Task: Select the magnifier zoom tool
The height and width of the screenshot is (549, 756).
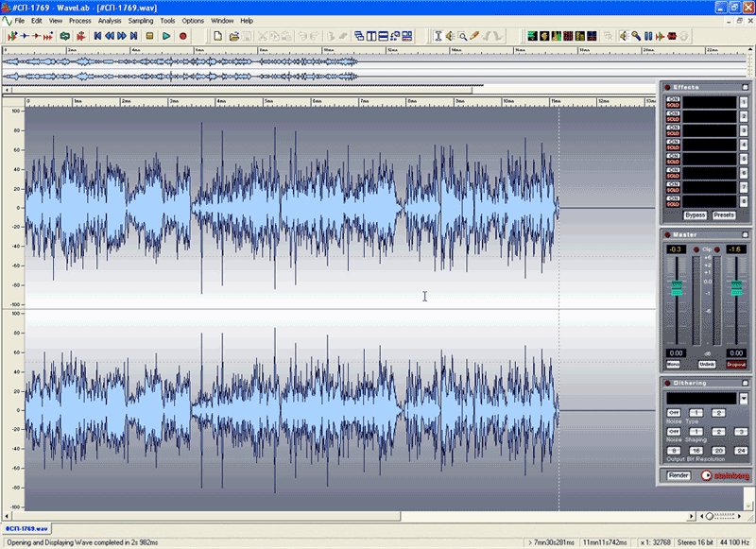Action: point(464,36)
